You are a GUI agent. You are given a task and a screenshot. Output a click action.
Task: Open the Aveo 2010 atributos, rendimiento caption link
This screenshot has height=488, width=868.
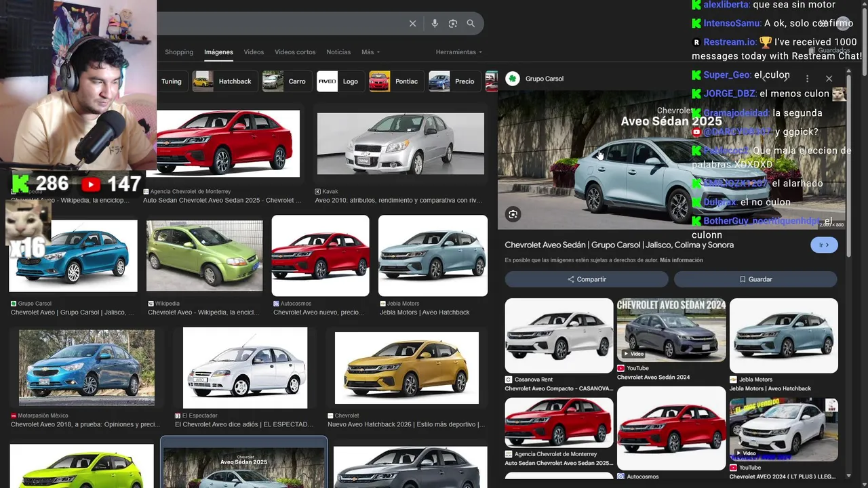(x=399, y=201)
